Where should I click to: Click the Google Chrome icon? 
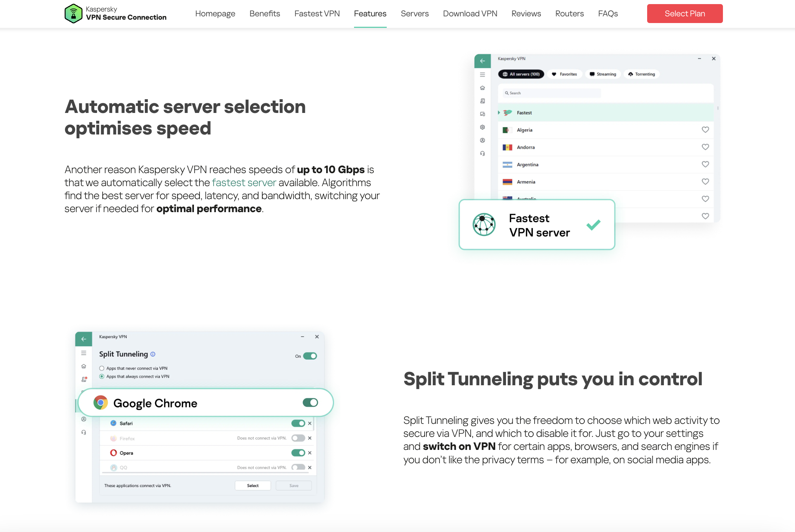tap(100, 403)
